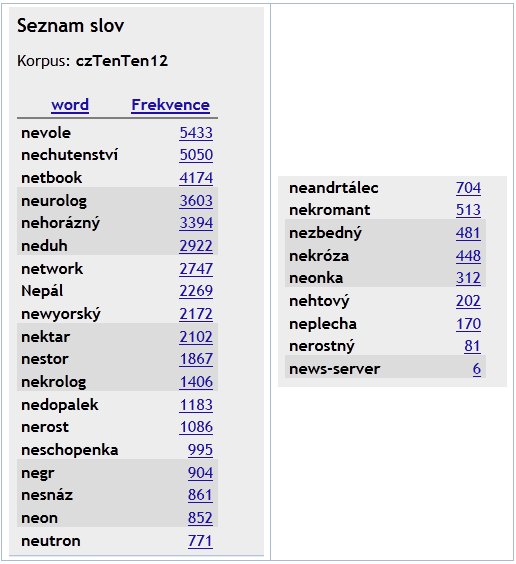Screen dimensions: 516x564
Task: Click frequency 1086 for nerost
Action: [x=196, y=427]
